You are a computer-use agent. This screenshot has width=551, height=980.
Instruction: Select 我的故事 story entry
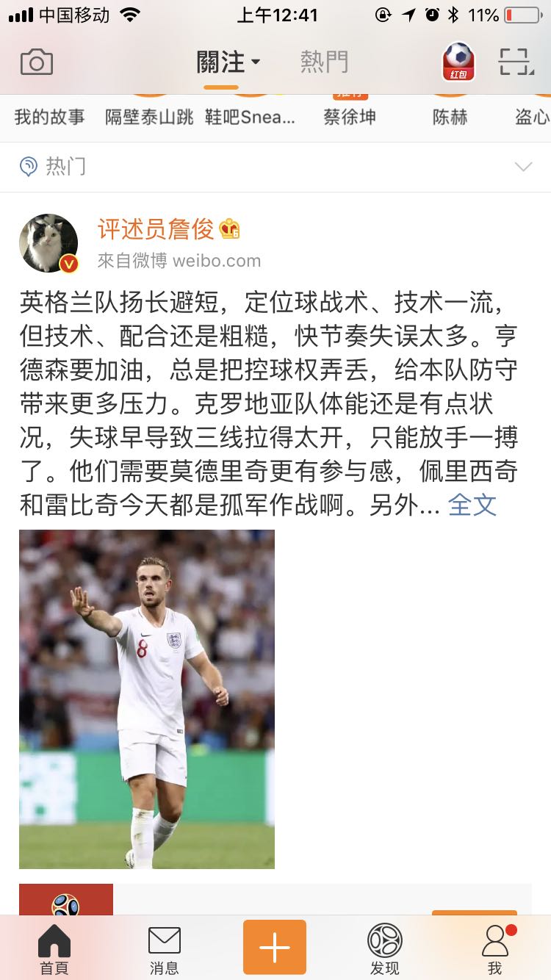(x=49, y=117)
